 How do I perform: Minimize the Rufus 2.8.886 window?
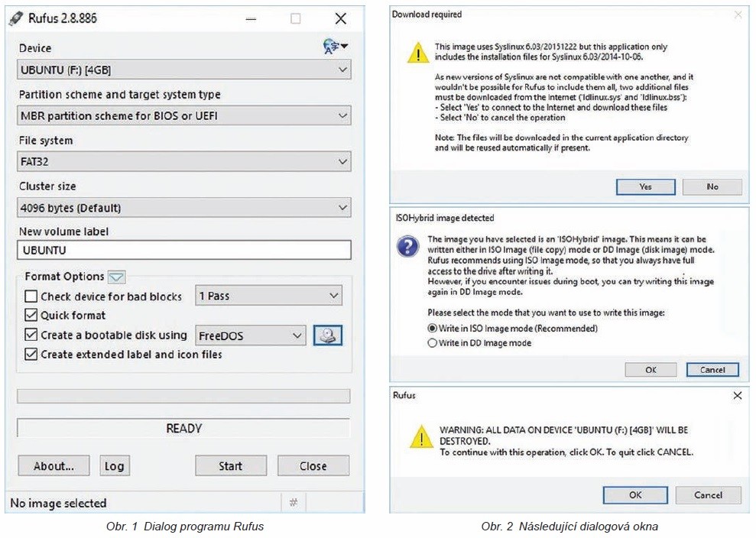tap(251, 19)
